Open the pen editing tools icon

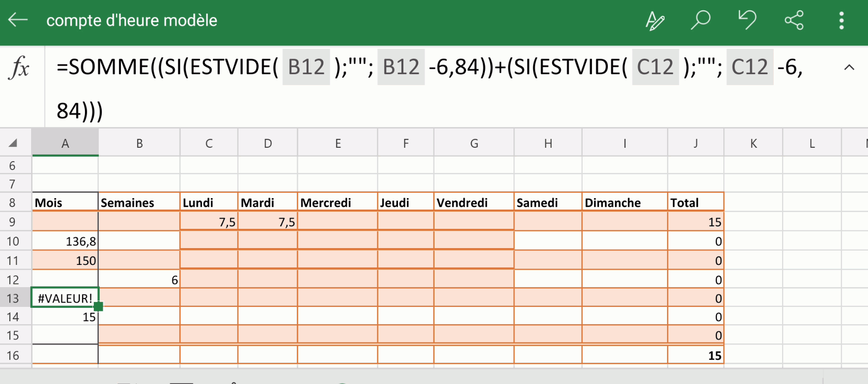(655, 21)
